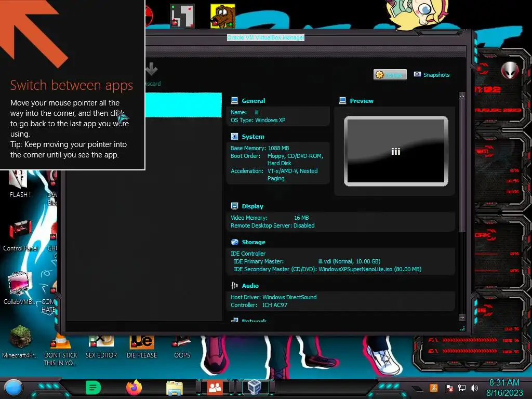Select the highlighted VM entry in list
The height and width of the screenshot is (399, 532).
pyautogui.click(x=183, y=105)
